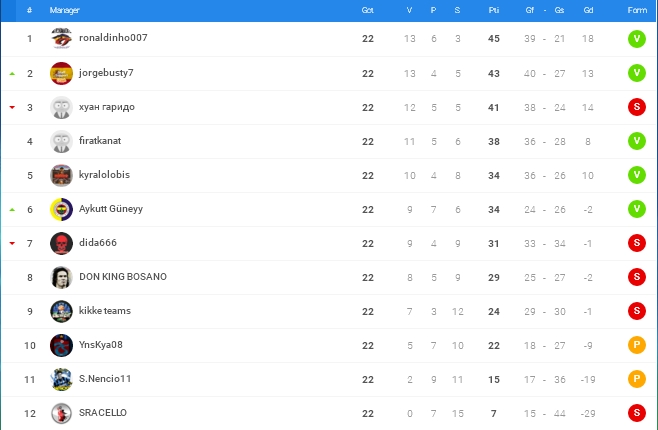
Task: Click red down arrow beside dida666
Action: pyautogui.click(x=12, y=243)
